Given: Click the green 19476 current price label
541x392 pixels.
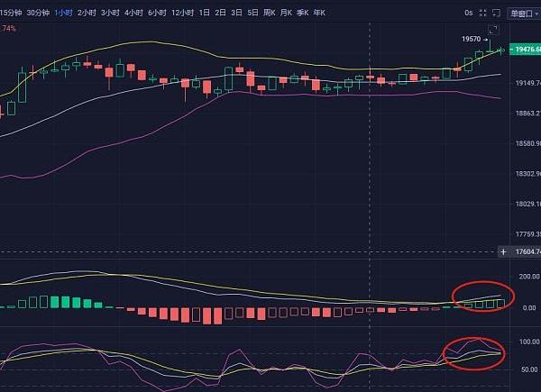Looking at the screenshot, I should 525,50.
